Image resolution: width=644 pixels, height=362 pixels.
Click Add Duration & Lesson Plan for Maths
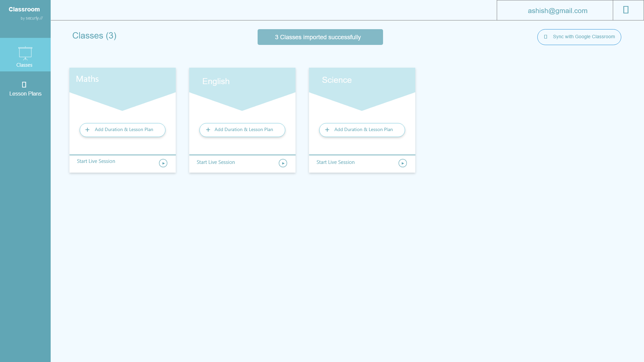122,130
